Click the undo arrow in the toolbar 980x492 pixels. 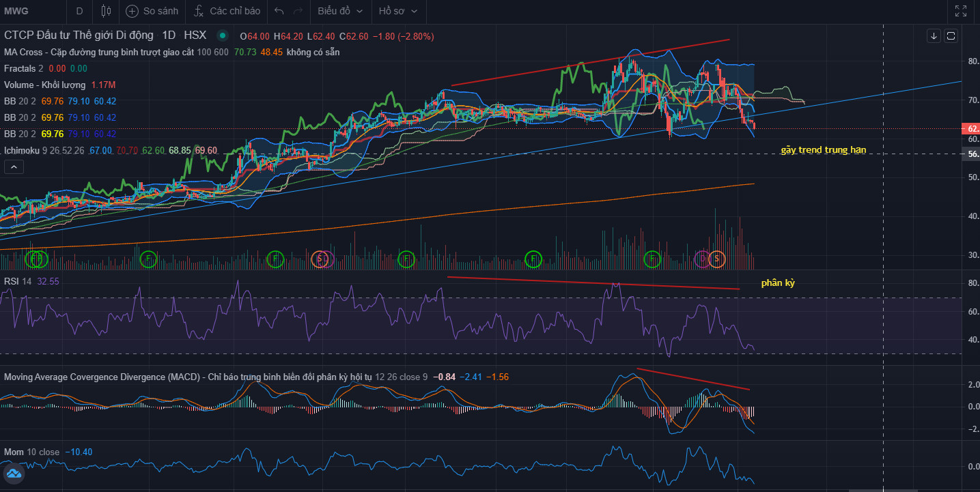point(278,11)
